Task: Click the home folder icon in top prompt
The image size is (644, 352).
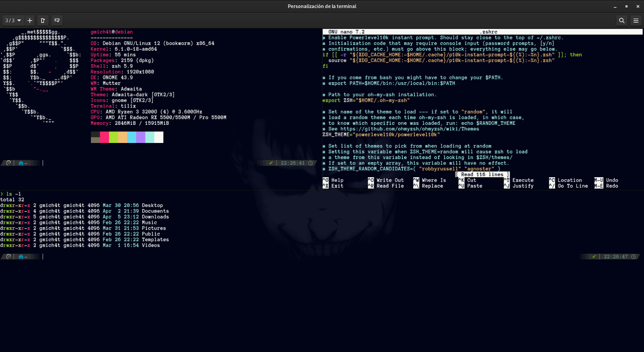Action: 21,163
